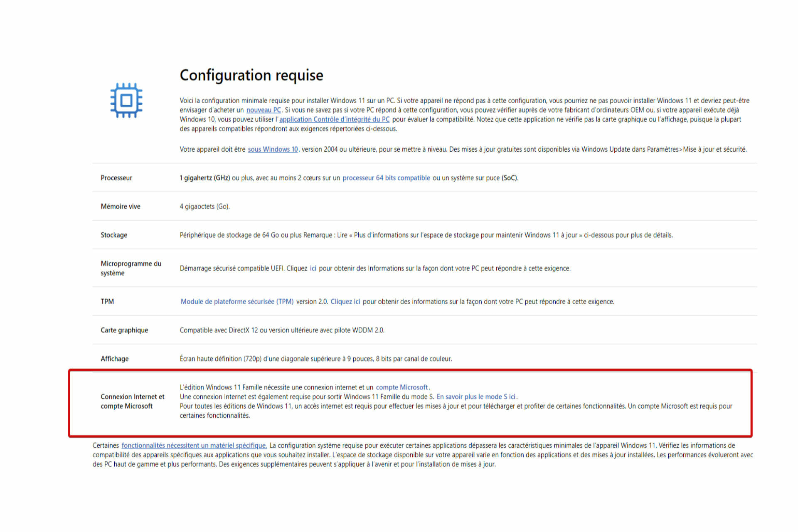Click the blue processor chip icon
Screen dimensions: 798x532
[x=126, y=100]
